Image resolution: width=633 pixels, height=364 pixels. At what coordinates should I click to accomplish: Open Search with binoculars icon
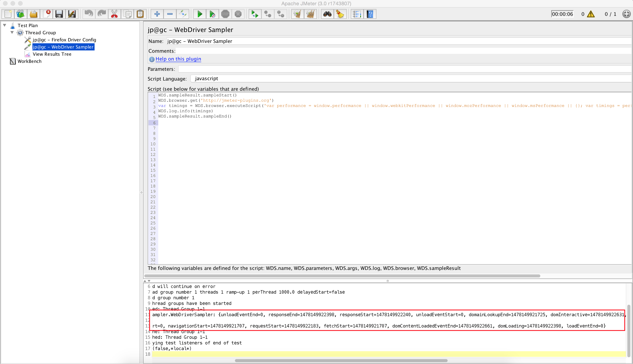[x=327, y=14]
